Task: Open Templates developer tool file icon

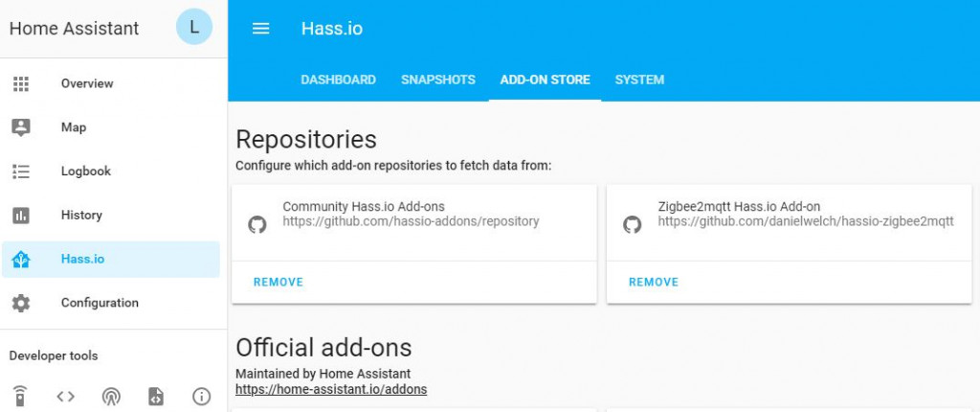Action: click(156, 396)
